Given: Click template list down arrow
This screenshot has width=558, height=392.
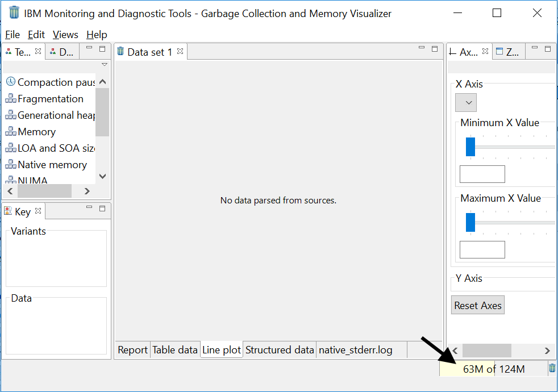Looking at the screenshot, I should (102, 176).
